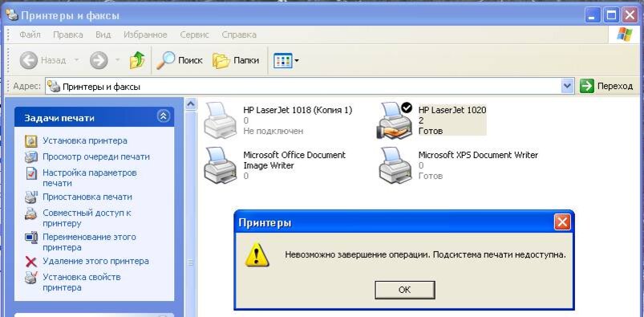Click the Удаление этого принтера link

click(x=95, y=261)
